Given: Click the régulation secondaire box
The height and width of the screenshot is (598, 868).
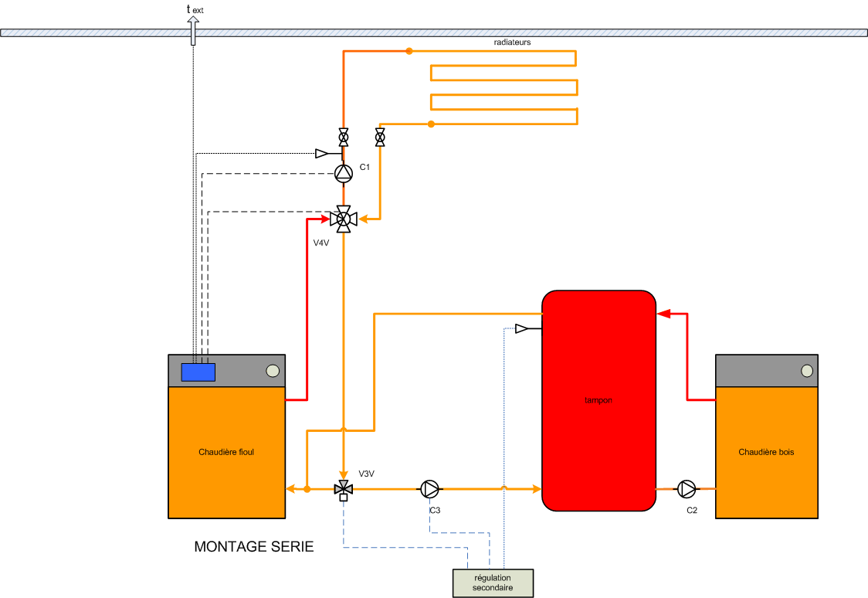Looking at the screenshot, I should (493, 583).
